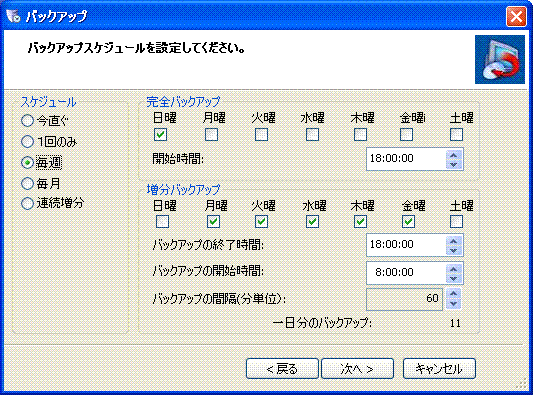Screen dimensions: 533x395
Task: Check 月曜 under 完全バックアップ
Action: click(211, 134)
